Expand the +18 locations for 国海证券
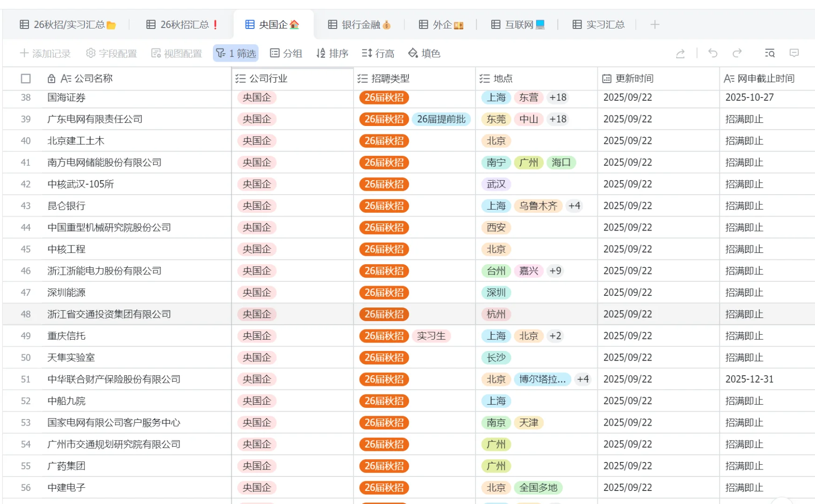The image size is (815, 504). [558, 98]
